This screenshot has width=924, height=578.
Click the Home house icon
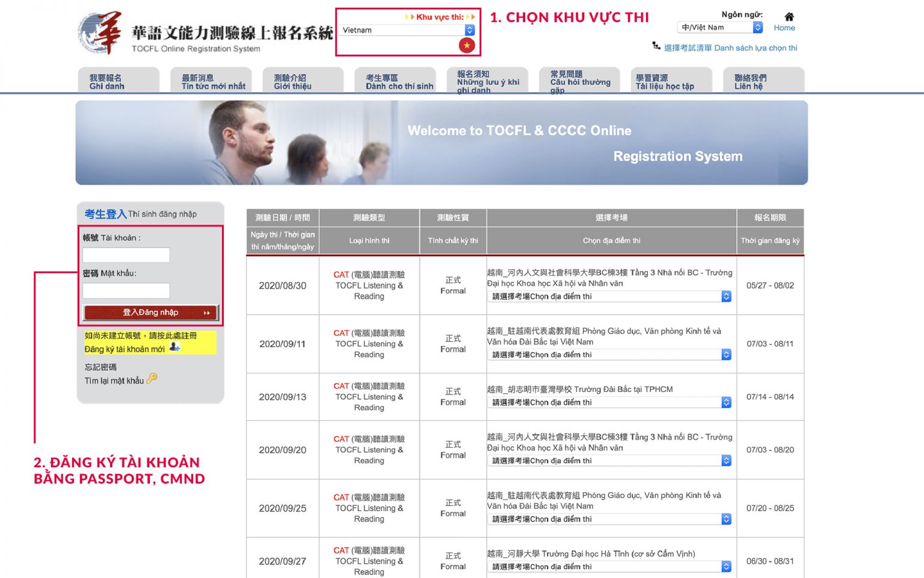(x=789, y=17)
